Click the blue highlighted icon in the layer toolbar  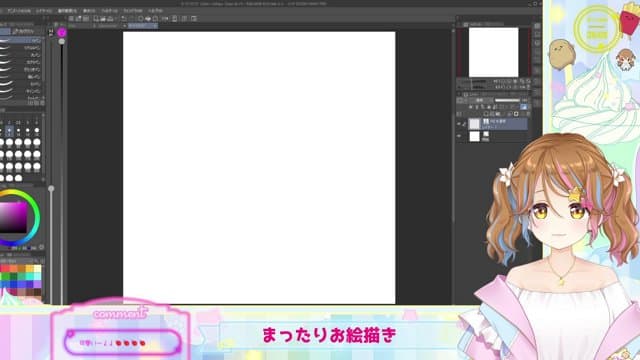[x=524, y=107]
